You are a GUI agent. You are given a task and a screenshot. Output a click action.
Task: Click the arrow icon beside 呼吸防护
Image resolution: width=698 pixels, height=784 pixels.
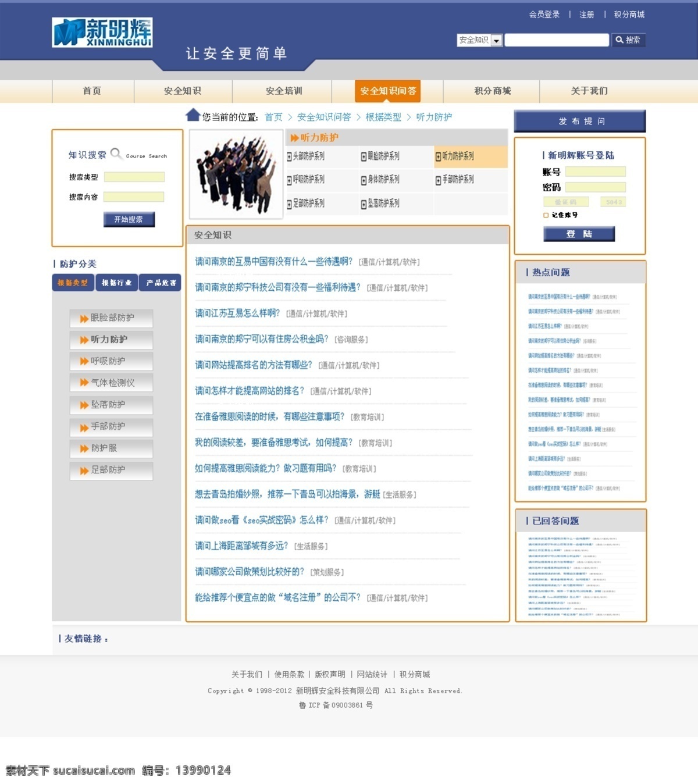(x=84, y=362)
